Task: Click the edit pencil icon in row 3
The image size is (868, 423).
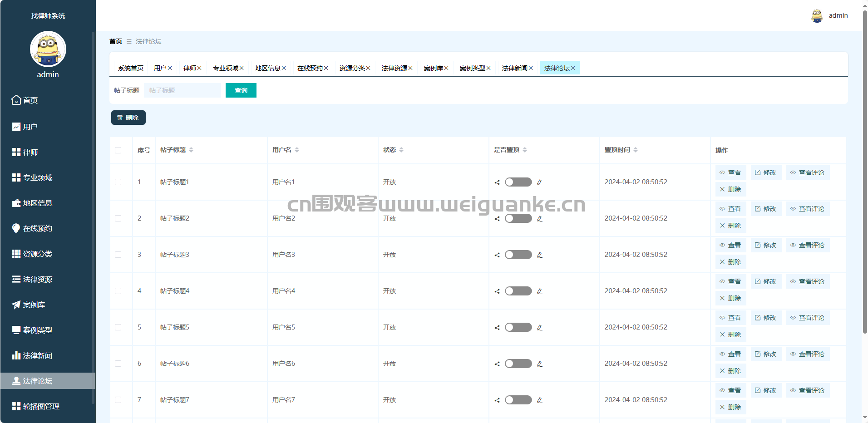Action: click(x=540, y=255)
